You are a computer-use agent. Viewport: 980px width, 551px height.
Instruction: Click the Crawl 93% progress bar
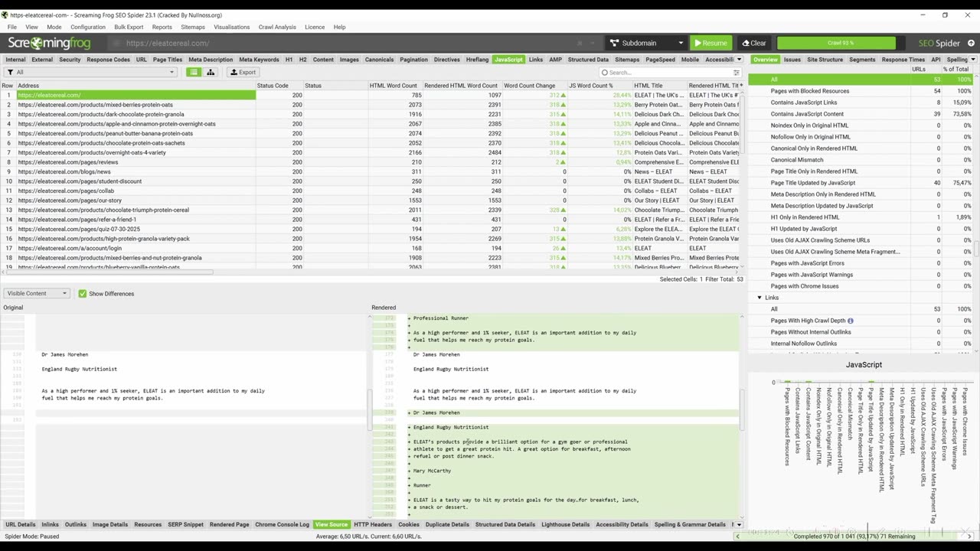click(836, 43)
